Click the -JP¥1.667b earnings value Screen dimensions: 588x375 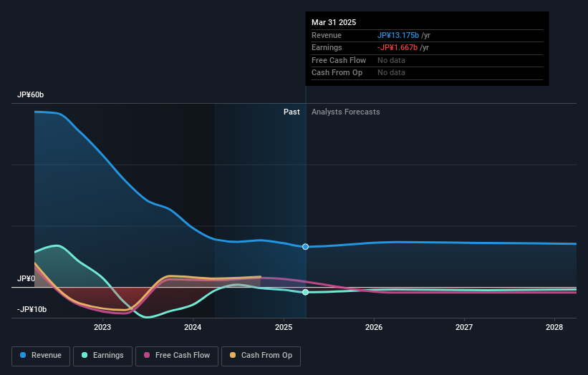tap(397, 47)
